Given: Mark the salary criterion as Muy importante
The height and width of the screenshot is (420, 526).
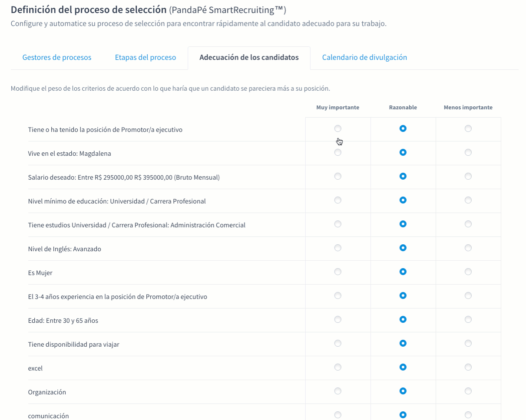Looking at the screenshot, I should (338, 176).
